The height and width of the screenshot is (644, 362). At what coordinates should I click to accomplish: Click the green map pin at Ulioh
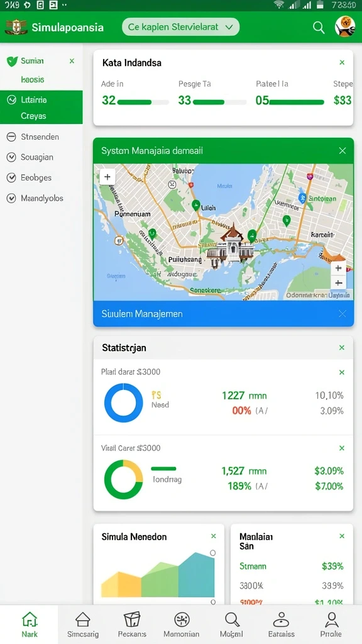click(x=196, y=205)
